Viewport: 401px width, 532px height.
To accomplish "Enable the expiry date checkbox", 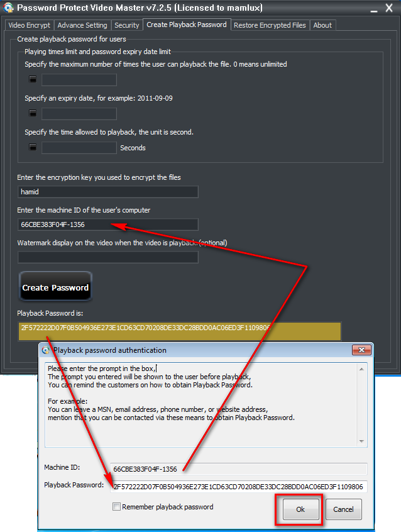I will pos(33,113).
